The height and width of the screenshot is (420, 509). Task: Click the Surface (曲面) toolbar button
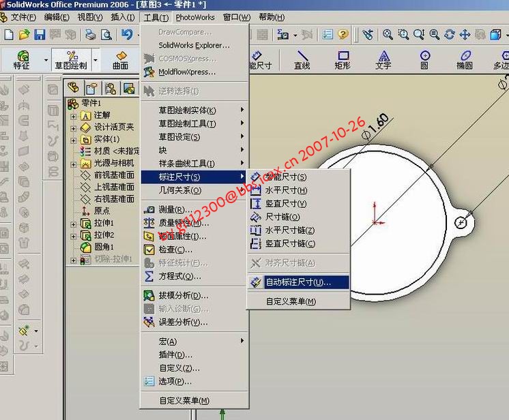[121, 60]
